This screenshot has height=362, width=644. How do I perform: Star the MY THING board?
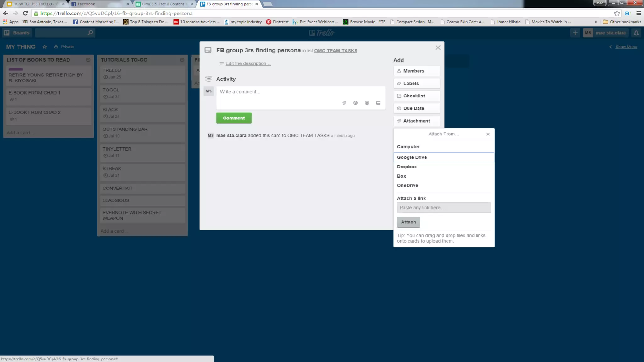click(45, 47)
